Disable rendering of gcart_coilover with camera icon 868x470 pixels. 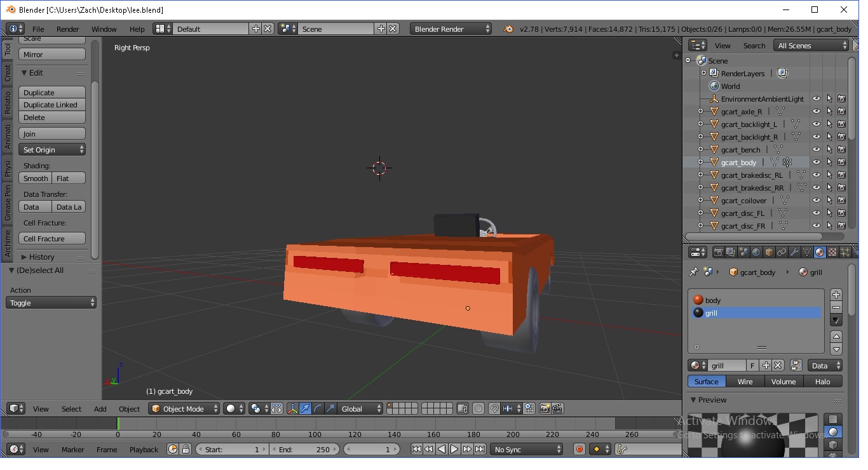click(x=842, y=200)
